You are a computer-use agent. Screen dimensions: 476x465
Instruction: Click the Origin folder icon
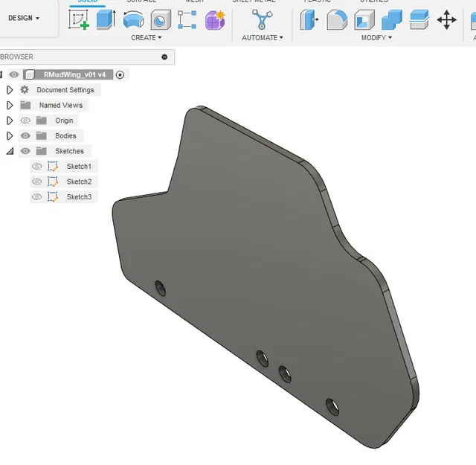(x=42, y=121)
